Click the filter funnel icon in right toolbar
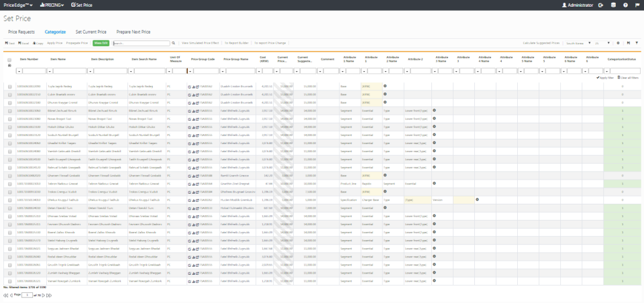Image resolution: width=644 pixels, height=303 pixels. (637, 43)
